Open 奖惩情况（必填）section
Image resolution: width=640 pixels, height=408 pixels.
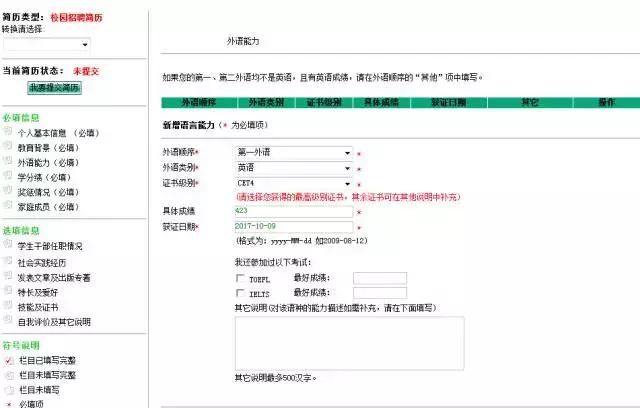(x=48, y=192)
